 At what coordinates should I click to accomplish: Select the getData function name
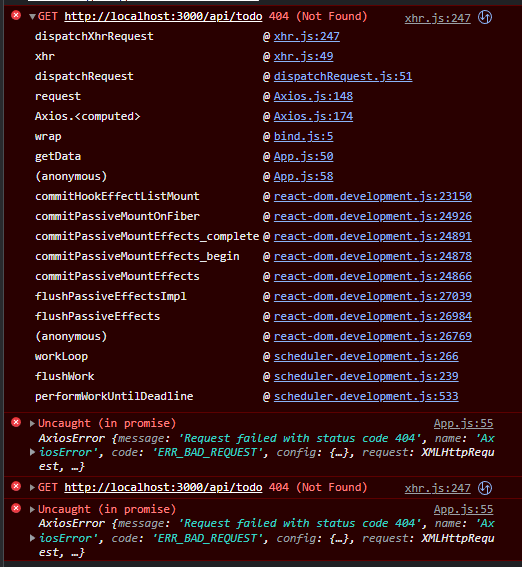point(58,156)
